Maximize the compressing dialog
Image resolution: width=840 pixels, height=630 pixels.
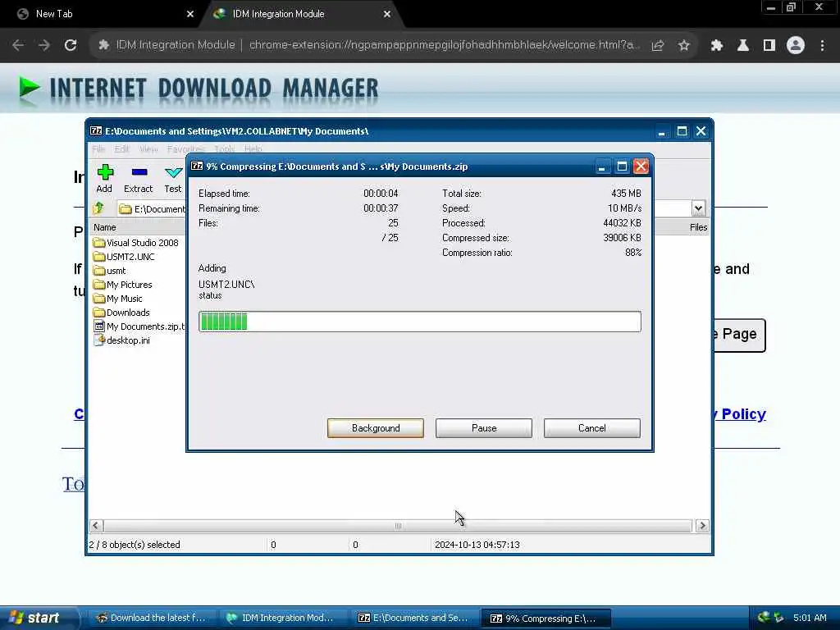(622, 167)
